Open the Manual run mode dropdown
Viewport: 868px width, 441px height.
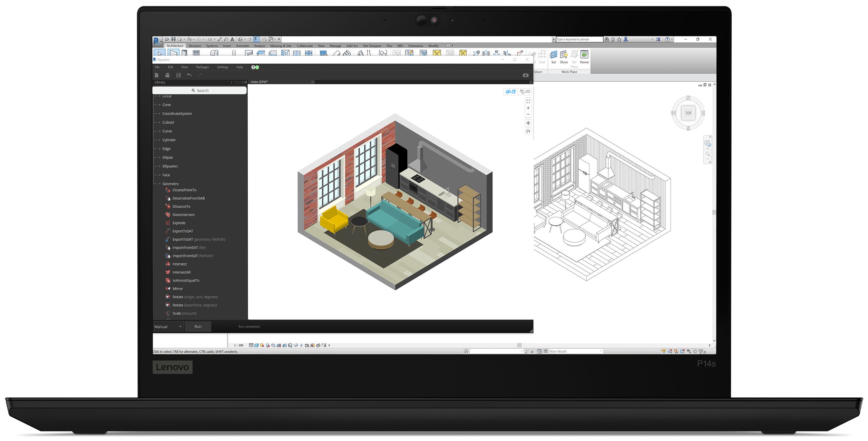pos(168,327)
